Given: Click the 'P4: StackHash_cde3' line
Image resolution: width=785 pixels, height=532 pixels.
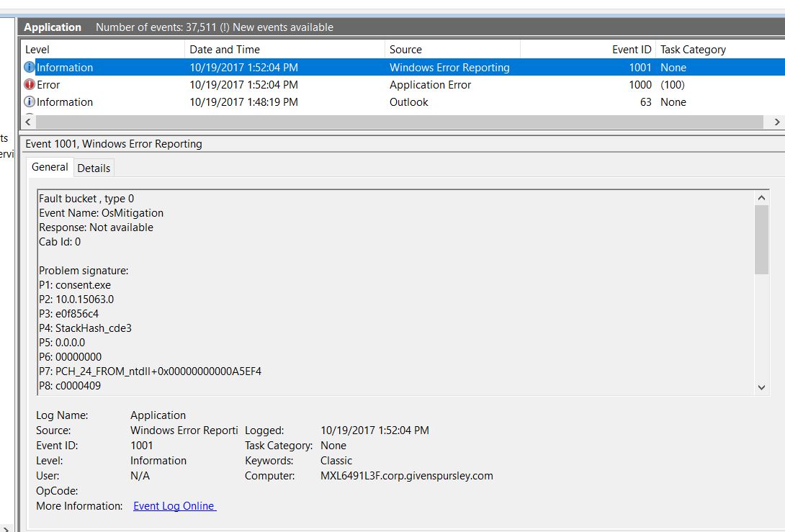Looking at the screenshot, I should pyautogui.click(x=85, y=328).
